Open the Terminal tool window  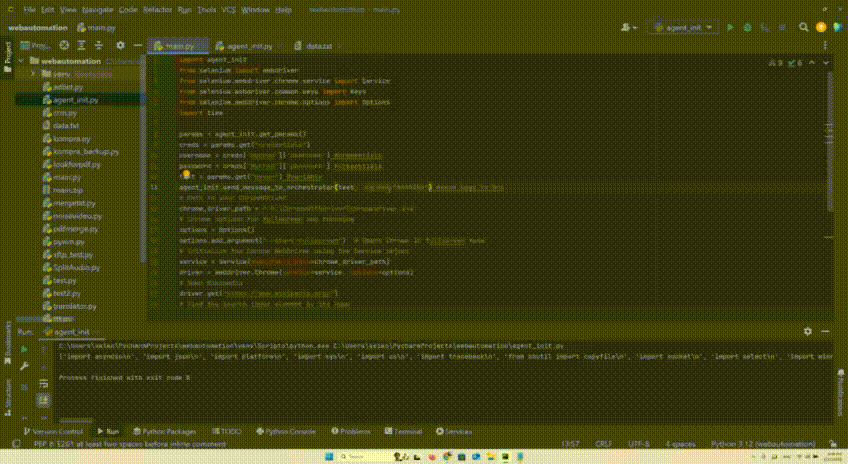pos(403,432)
